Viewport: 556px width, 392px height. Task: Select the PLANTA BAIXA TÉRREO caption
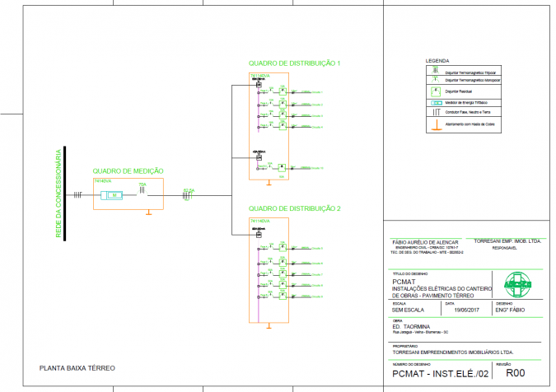(x=77, y=367)
